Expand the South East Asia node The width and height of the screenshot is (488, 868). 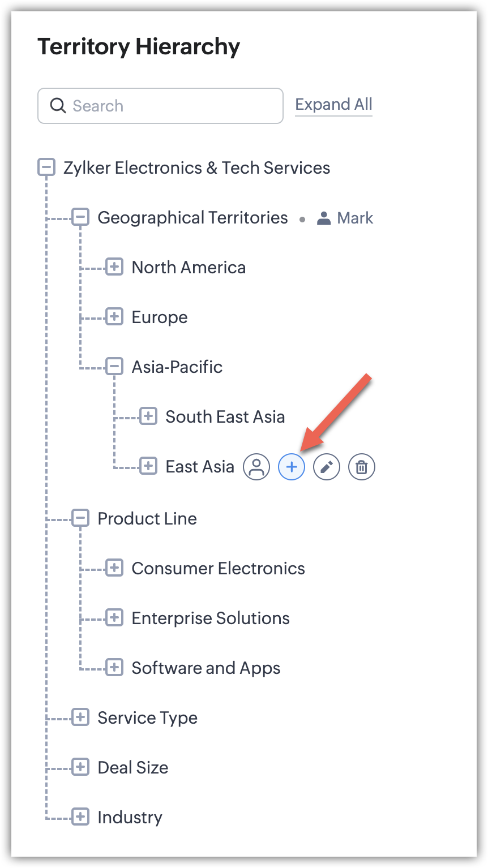coord(148,416)
